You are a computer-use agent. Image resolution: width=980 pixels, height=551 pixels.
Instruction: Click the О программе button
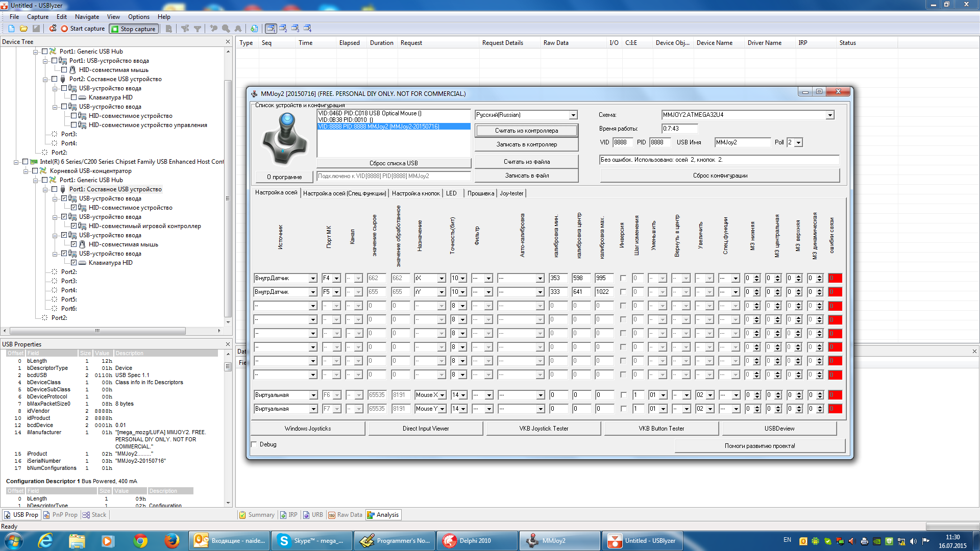(x=284, y=177)
